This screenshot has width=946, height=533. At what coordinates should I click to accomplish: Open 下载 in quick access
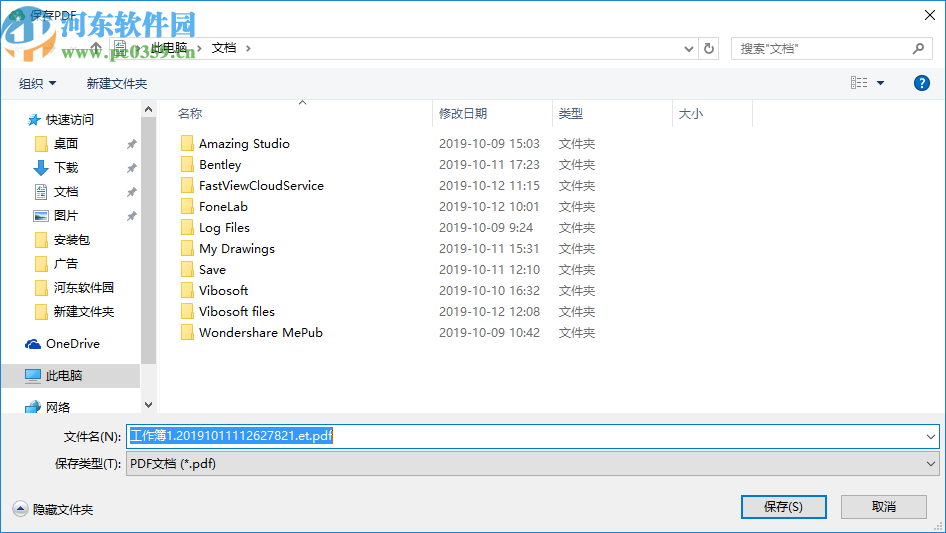pos(66,168)
